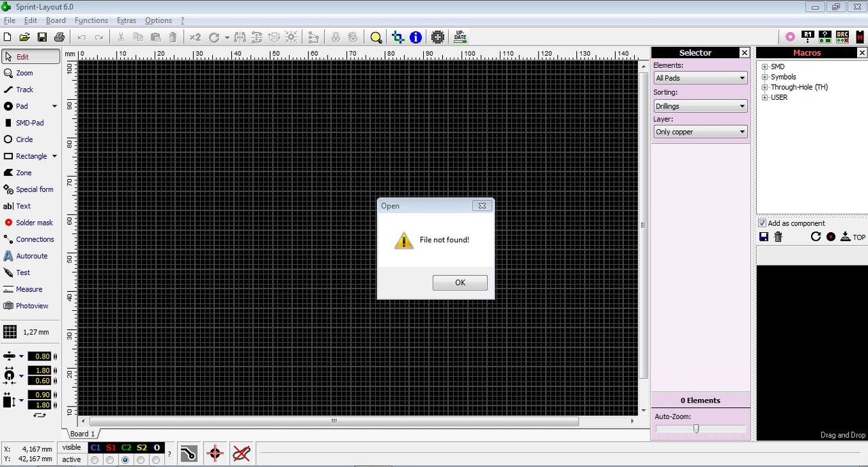The image size is (868, 467).
Task: Expand the Through-Hole (TH) macros node
Action: [x=765, y=87]
